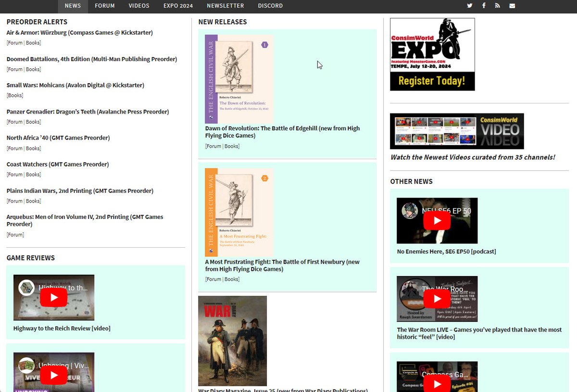
Task: Play the Compass Games video
Action: click(x=437, y=384)
